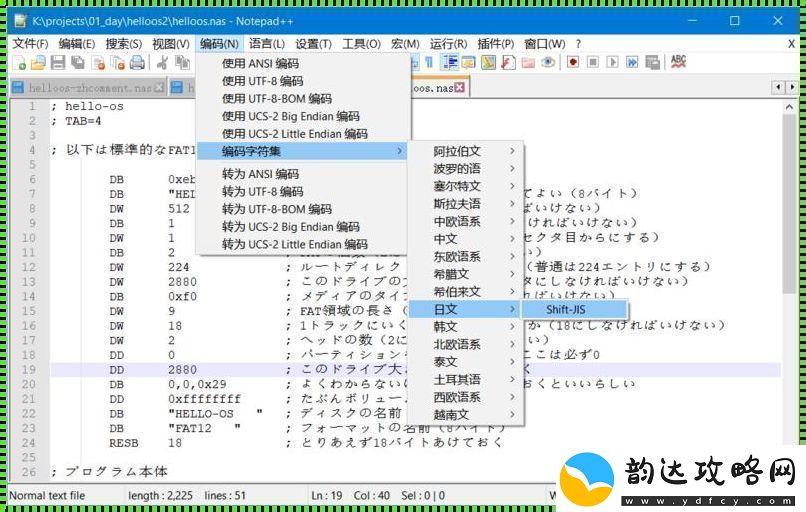Click the Close All documents toolbar icon

(118, 63)
